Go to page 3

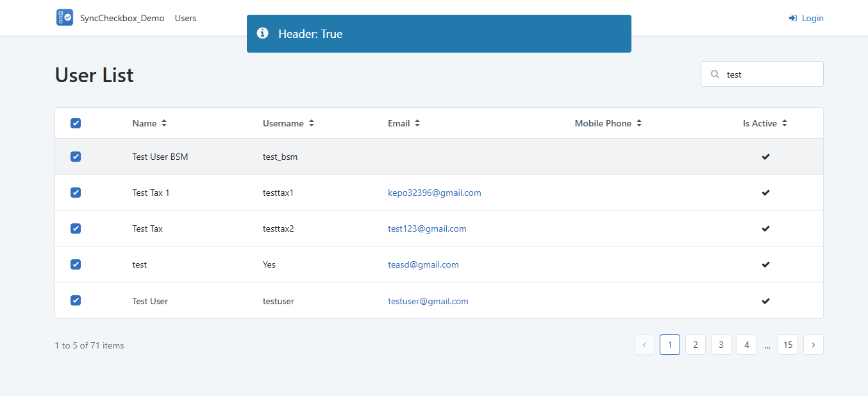tap(721, 345)
